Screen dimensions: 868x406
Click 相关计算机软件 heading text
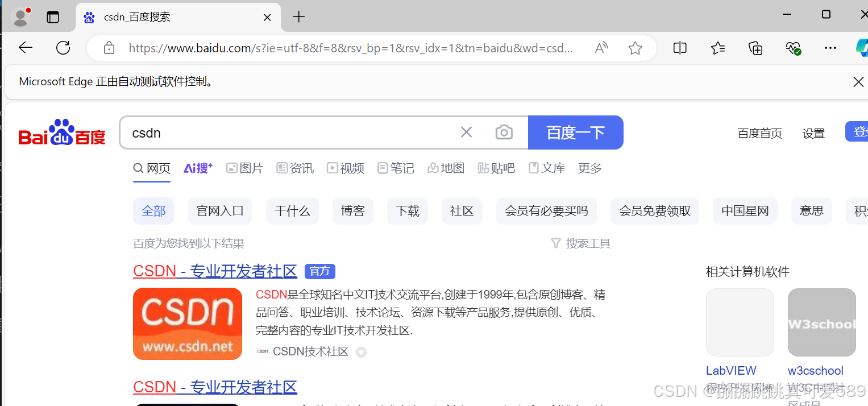pos(747,272)
